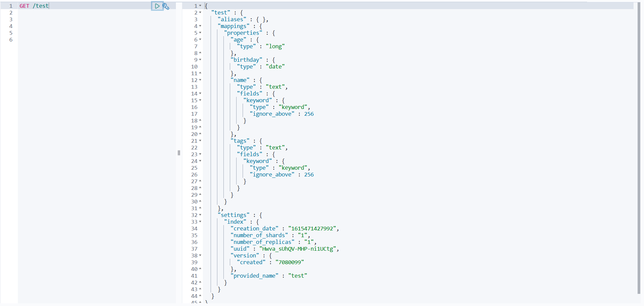Click the send request play button
This screenshot has width=644, height=306.
[157, 6]
